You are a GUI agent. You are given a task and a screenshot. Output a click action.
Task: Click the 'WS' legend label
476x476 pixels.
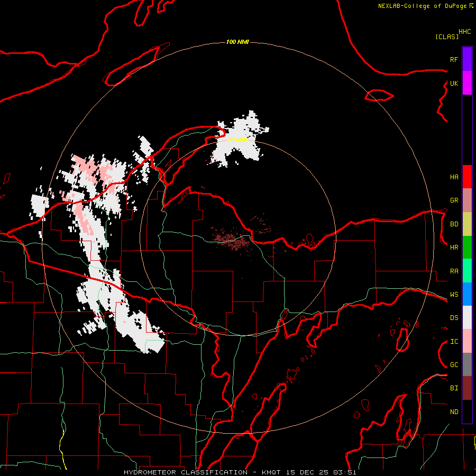tap(454, 294)
